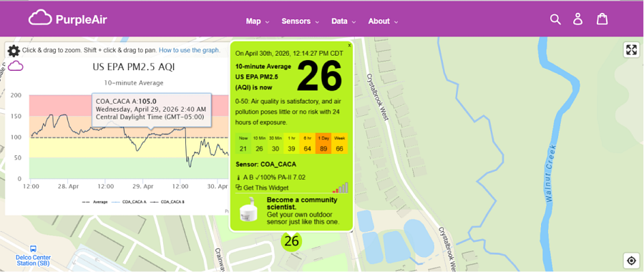
Task: Click Get This Widget link
Action: (x=265, y=188)
